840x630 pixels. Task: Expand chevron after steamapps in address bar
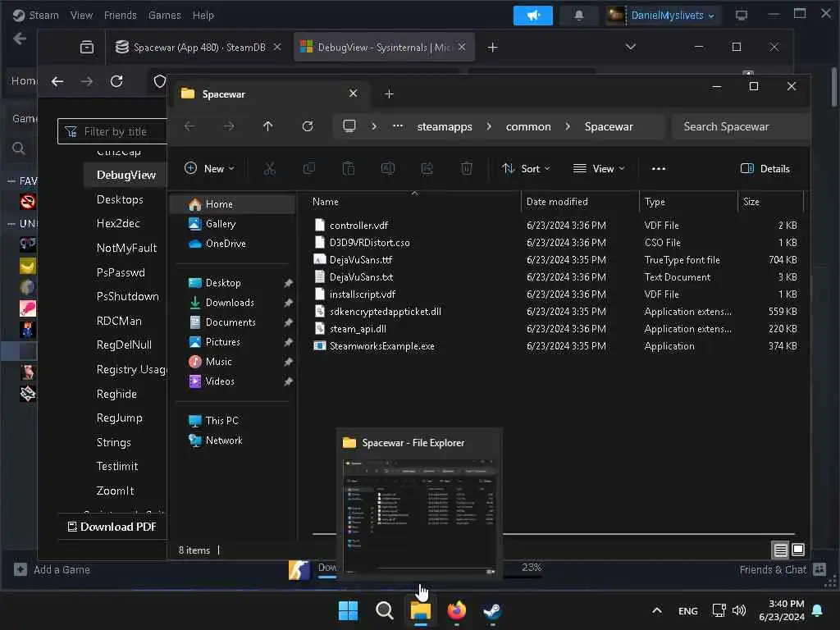coord(489,126)
